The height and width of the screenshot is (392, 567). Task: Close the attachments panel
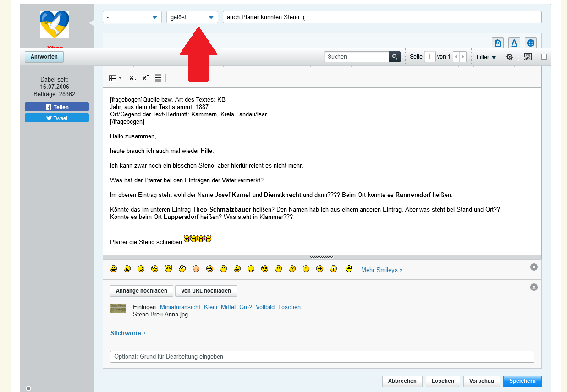[x=534, y=287]
